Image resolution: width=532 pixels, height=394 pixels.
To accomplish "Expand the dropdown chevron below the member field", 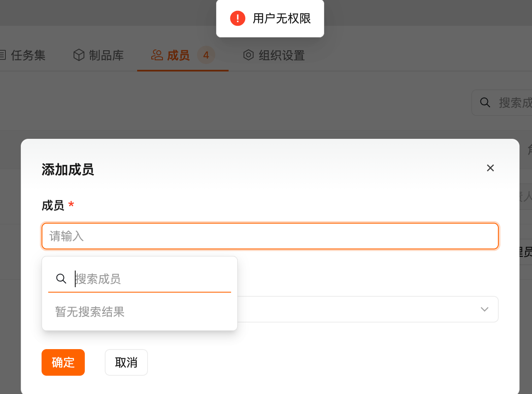I will coord(484,309).
